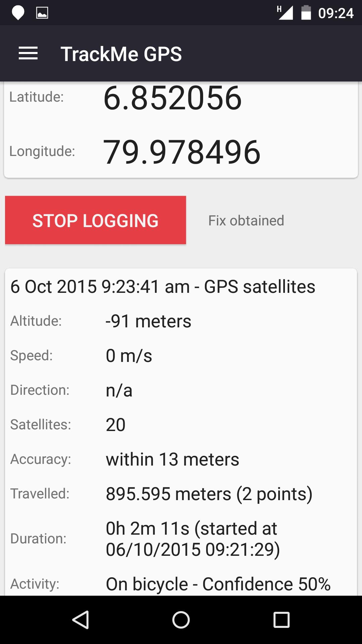
Task: Tap the mobile signal strength icon
Action: (x=285, y=13)
